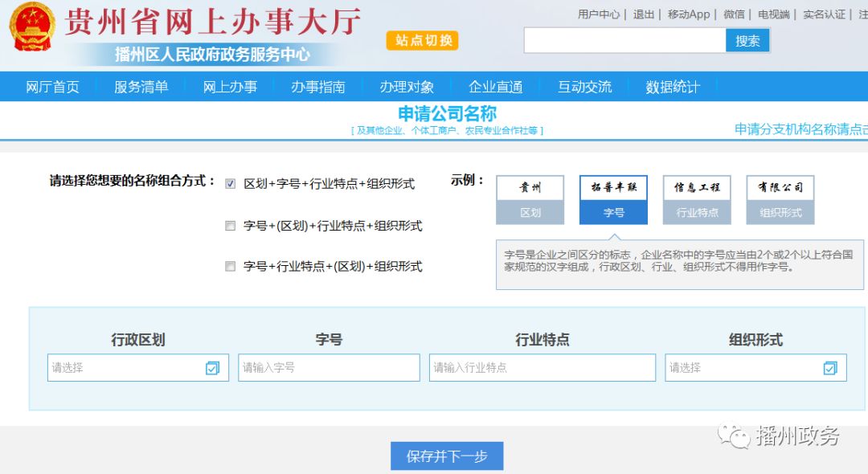Select the 字号 example tile
The width and height of the screenshot is (868, 474).
613,199
